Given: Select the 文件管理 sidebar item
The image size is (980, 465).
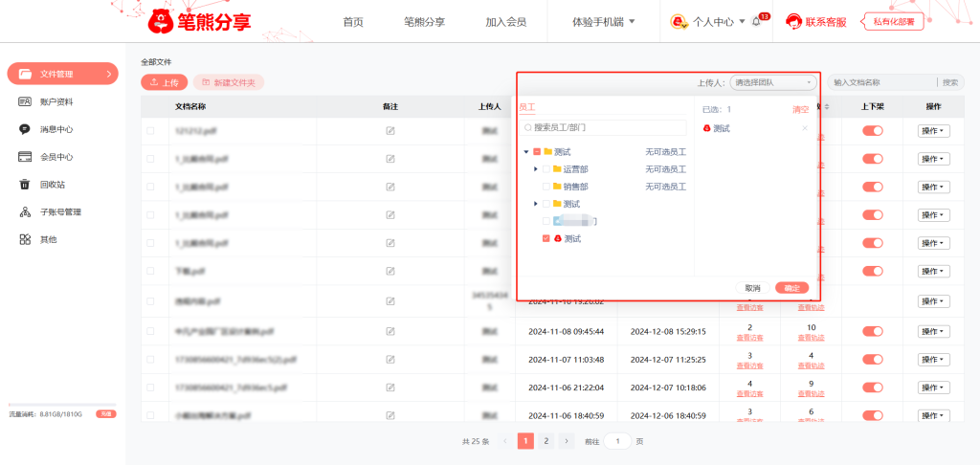Looking at the screenshot, I should pos(62,74).
